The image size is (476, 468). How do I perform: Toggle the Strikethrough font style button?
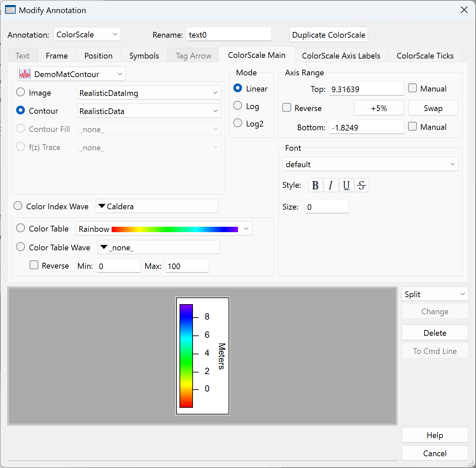362,185
